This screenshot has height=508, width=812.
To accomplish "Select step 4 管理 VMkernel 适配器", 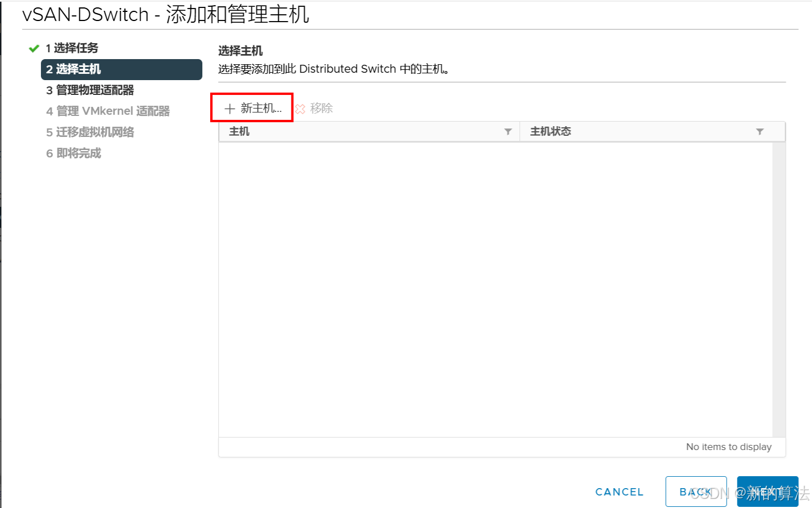I will (x=108, y=111).
